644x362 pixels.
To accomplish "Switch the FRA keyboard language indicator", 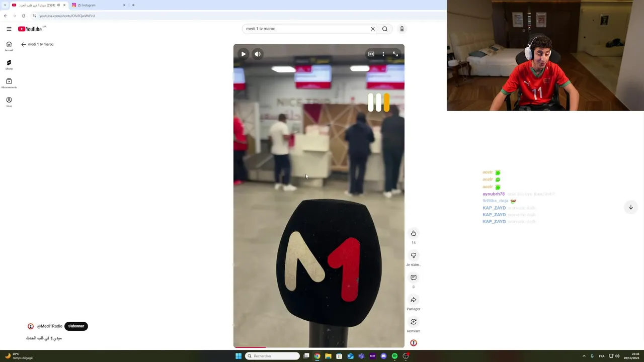I will point(602,356).
